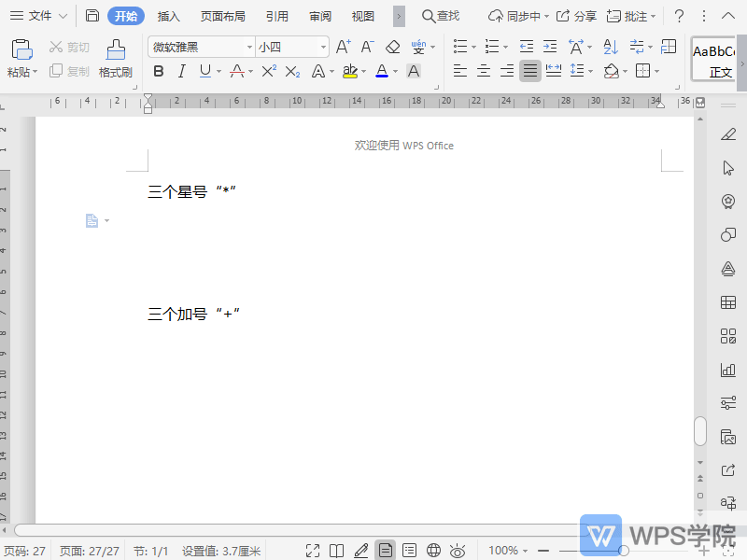Toggle Underline formatting

(205, 72)
